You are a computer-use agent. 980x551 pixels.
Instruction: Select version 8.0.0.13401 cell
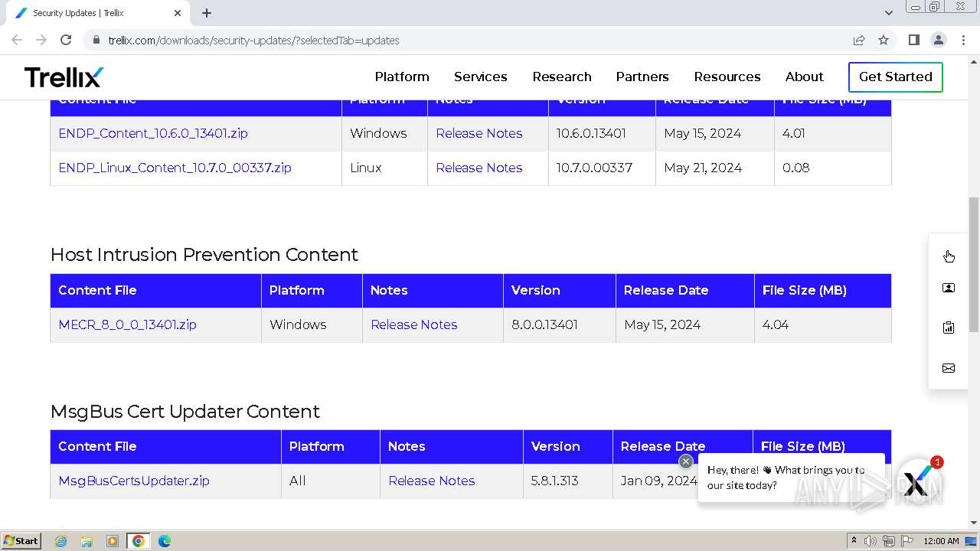click(x=560, y=324)
